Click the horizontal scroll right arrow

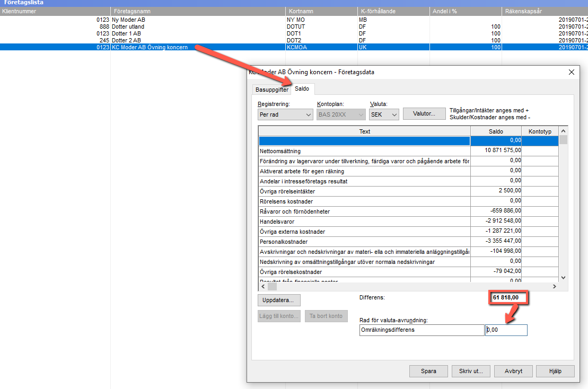[554, 286]
